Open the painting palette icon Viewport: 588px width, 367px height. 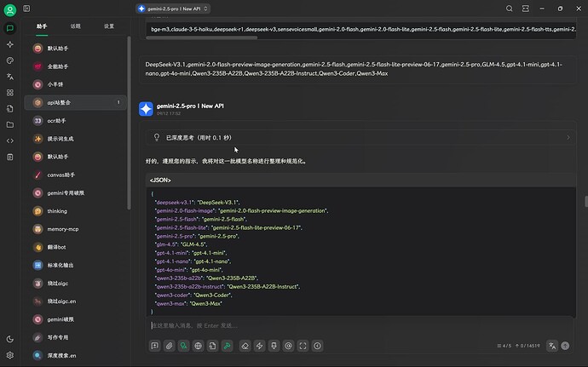[x=10, y=60]
